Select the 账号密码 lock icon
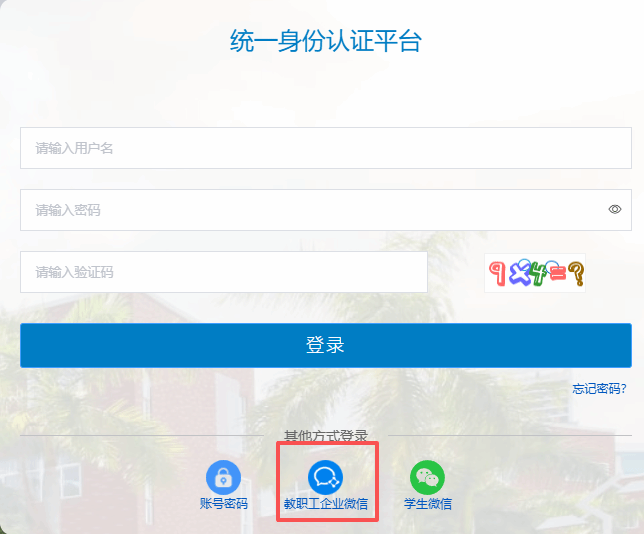This screenshot has height=534, width=644. 224,477
